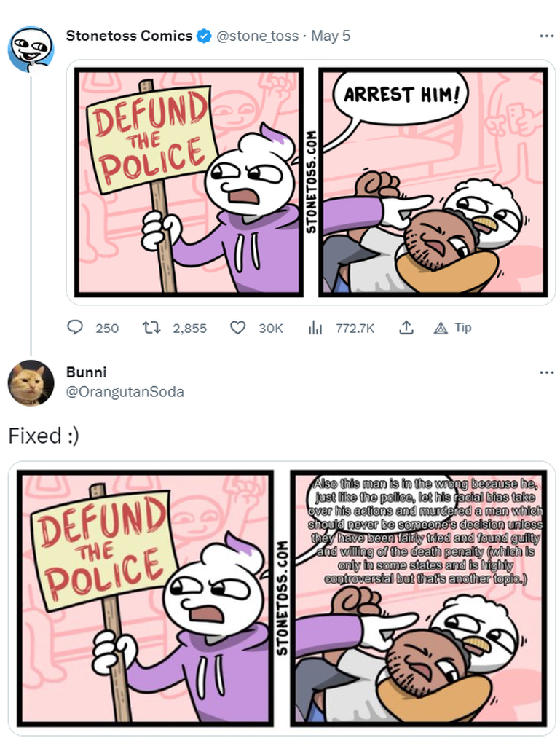The image size is (560, 746).
Task: Click the blue verified badge
Action: click(204, 36)
